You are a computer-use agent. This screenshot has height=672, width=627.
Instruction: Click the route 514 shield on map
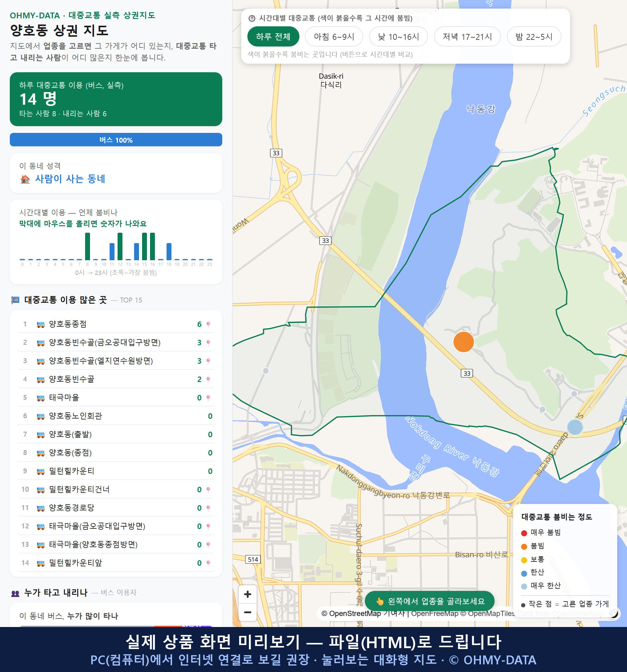tap(253, 559)
